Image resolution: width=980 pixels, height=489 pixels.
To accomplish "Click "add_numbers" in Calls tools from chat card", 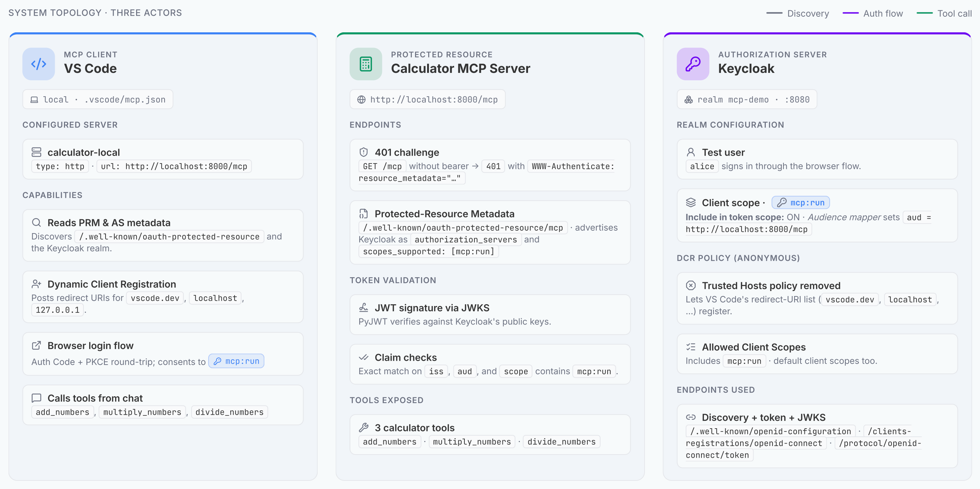I will 63,412.
